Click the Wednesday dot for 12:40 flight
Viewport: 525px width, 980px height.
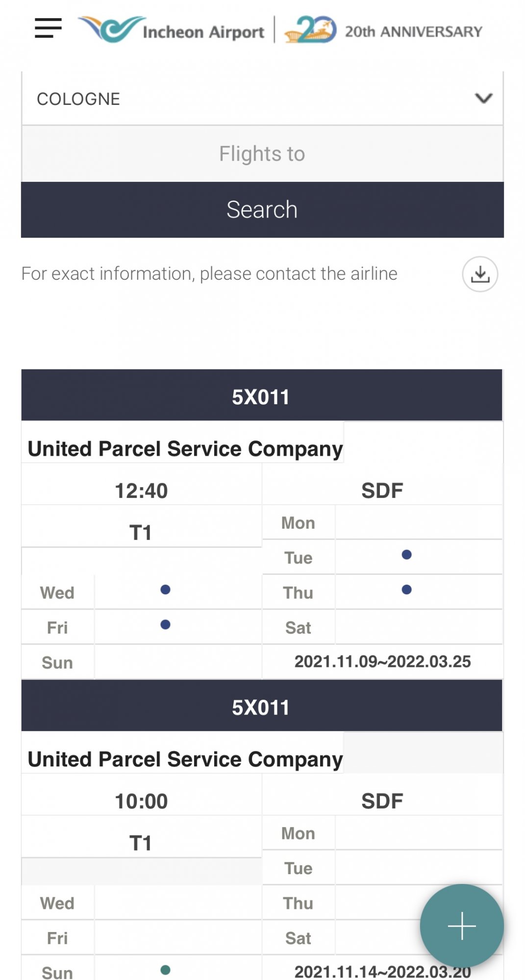click(165, 589)
